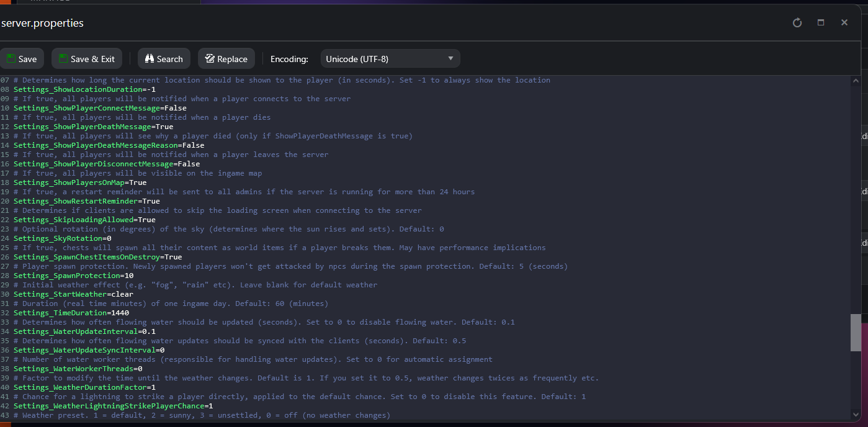Click the comment about sky rotation degrees
The height and width of the screenshot is (427, 868).
point(228,229)
